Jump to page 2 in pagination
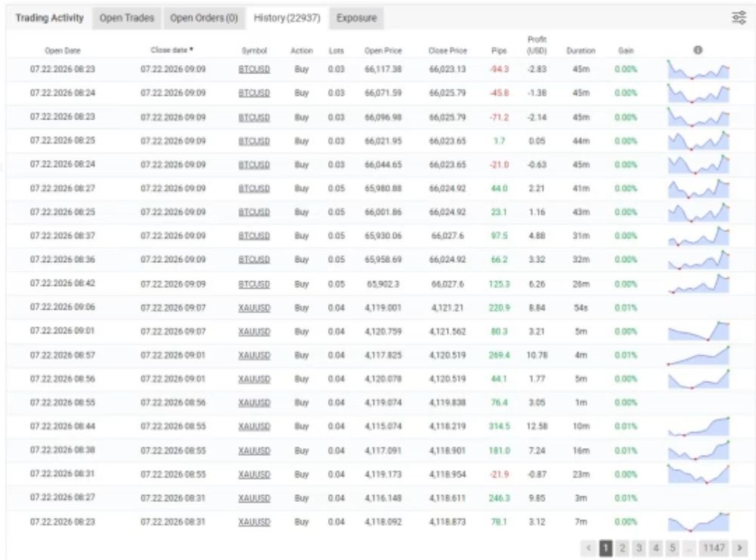This screenshot has height=560, width=756. pos(622,548)
